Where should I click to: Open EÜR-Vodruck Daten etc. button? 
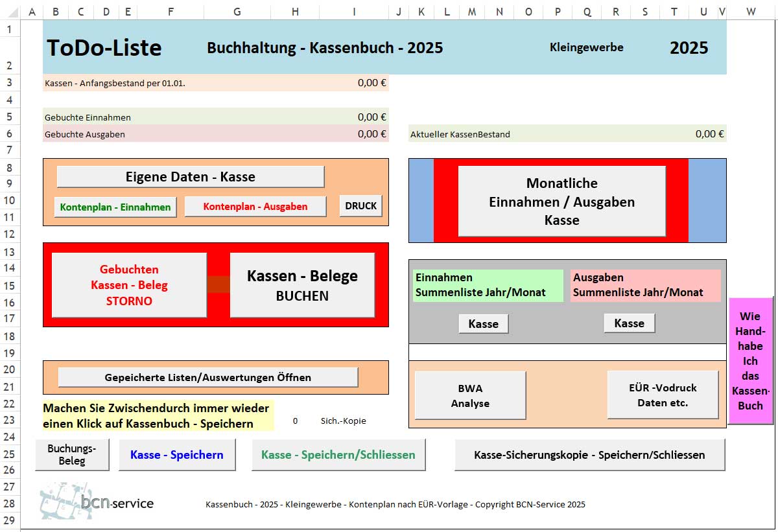click(x=662, y=395)
